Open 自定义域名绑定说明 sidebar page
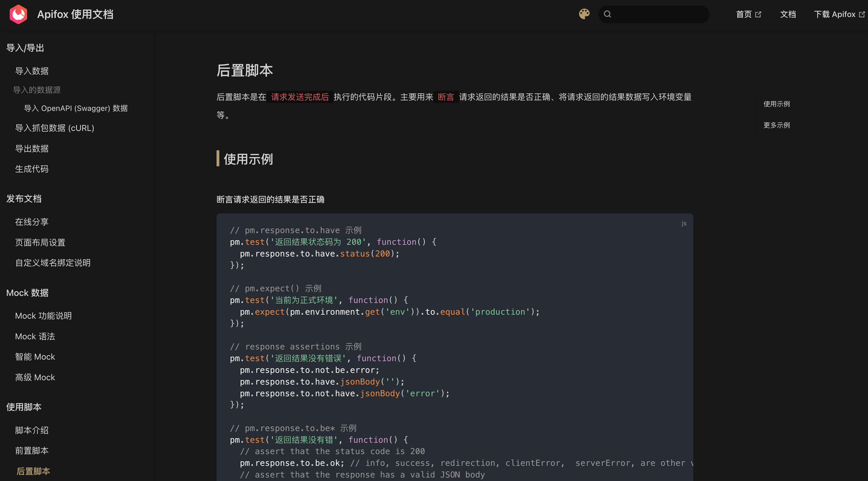 (x=53, y=263)
